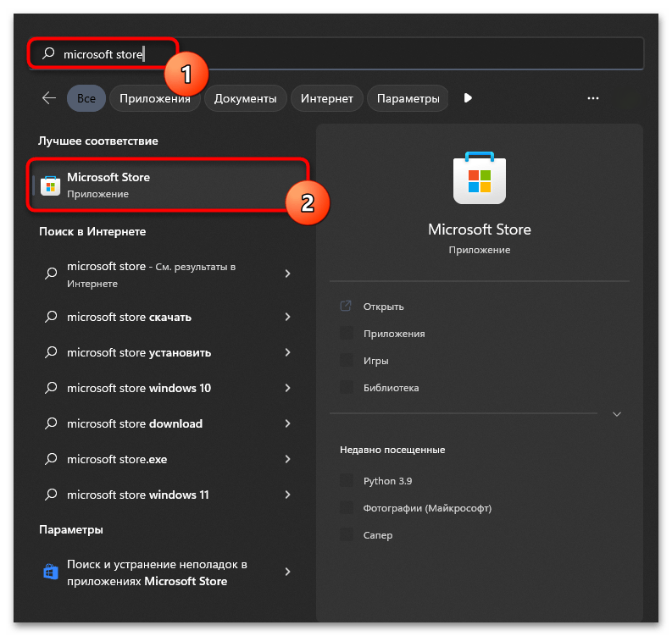Image resolution: width=672 pixels, height=636 pixels.
Task: Open recent item Python 3.9
Action: [387, 480]
